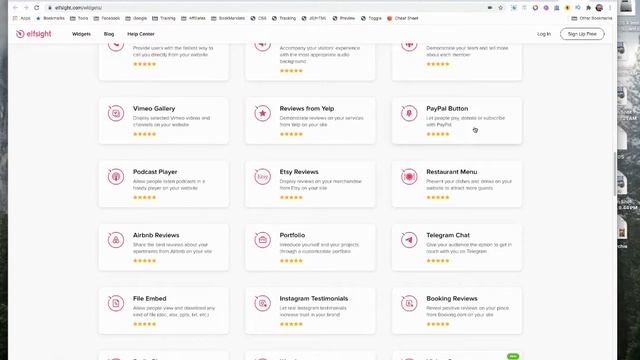
Task: Click the Instagram Testimonials widget icon
Action: 262,303
